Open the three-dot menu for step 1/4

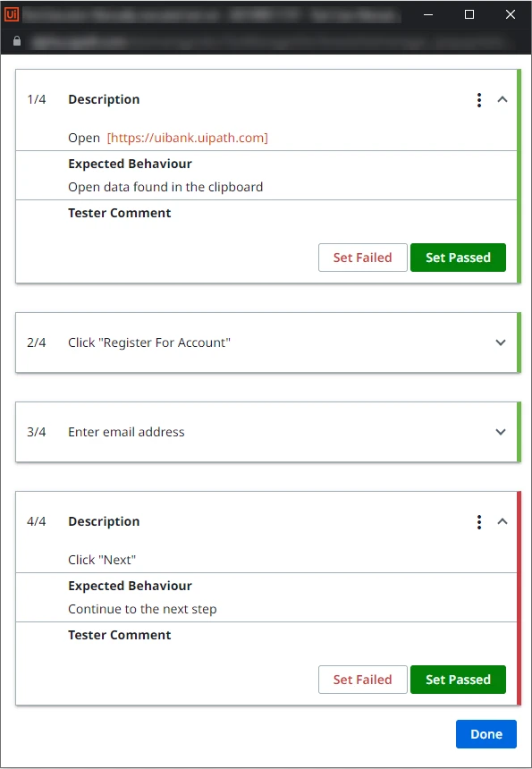[x=479, y=99]
